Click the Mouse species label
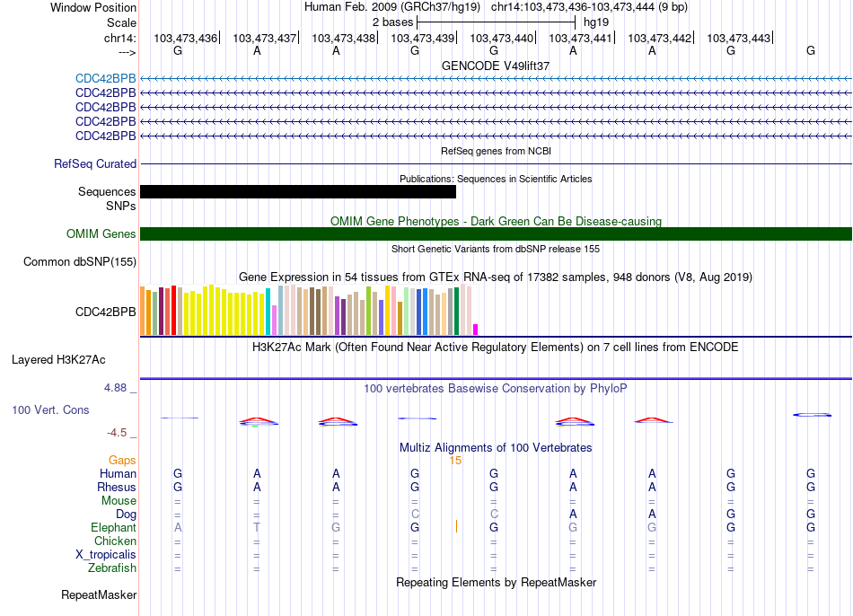The image size is (853, 616). pos(119,501)
